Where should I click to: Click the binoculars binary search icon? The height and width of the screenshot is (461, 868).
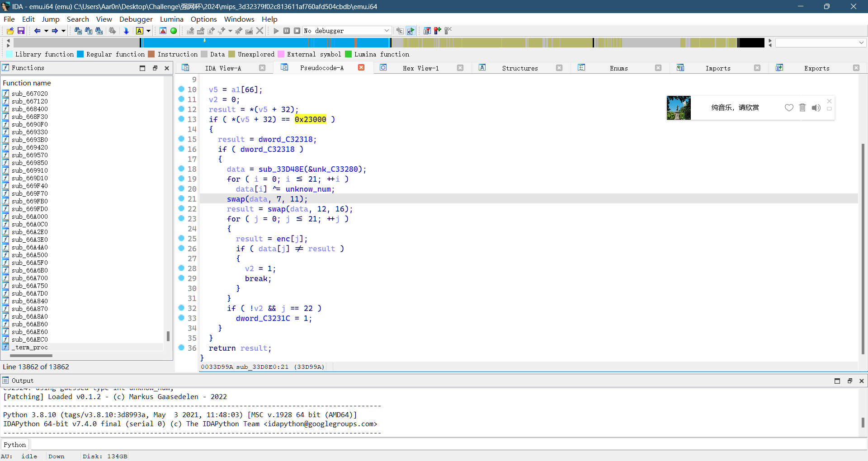tap(99, 31)
